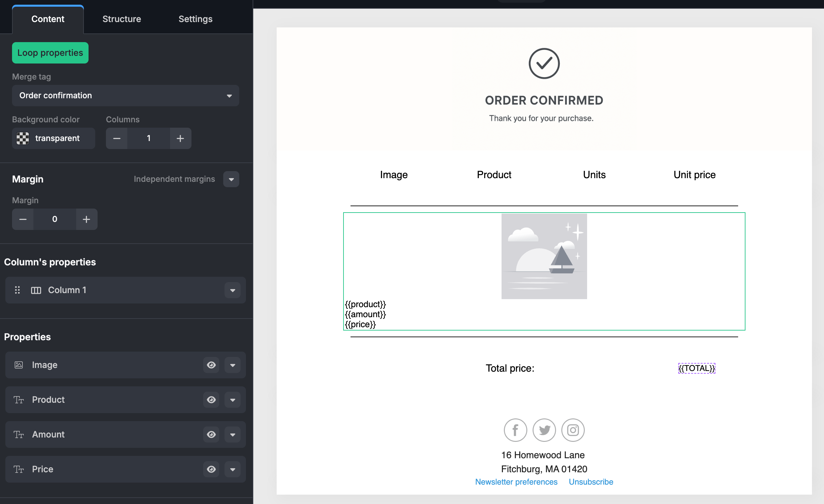Click the Instagram social icon
This screenshot has width=824, height=504.
coord(573,430)
